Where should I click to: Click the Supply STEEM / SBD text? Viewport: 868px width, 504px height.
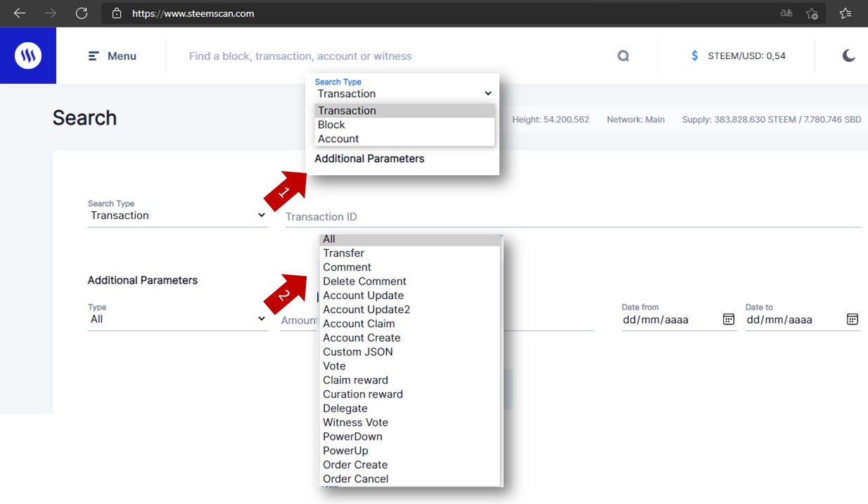coord(772,120)
